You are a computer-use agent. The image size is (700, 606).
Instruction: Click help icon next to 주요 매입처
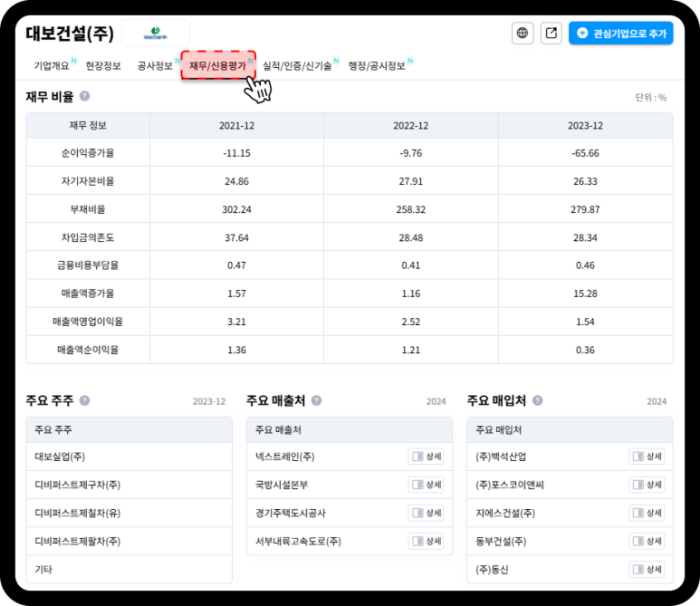coord(538,400)
